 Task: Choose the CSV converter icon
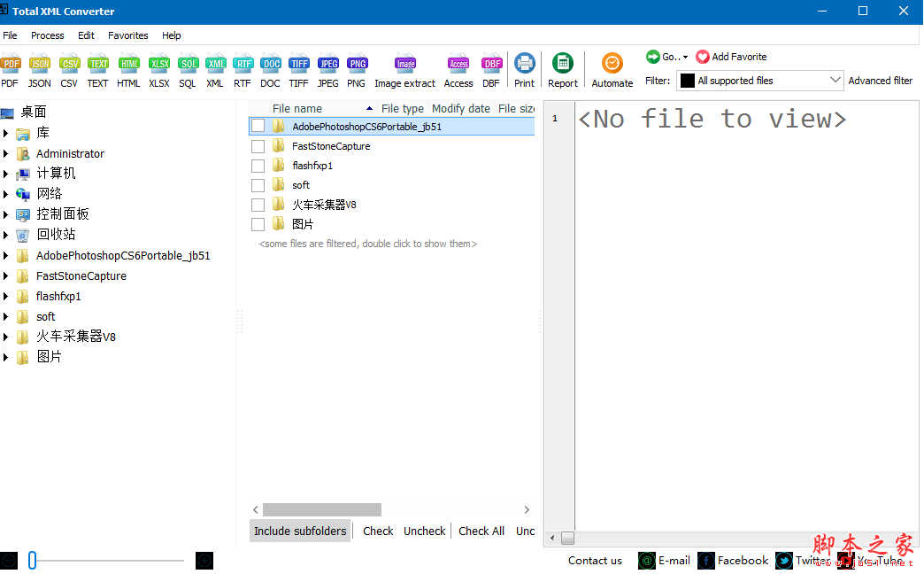(x=69, y=64)
